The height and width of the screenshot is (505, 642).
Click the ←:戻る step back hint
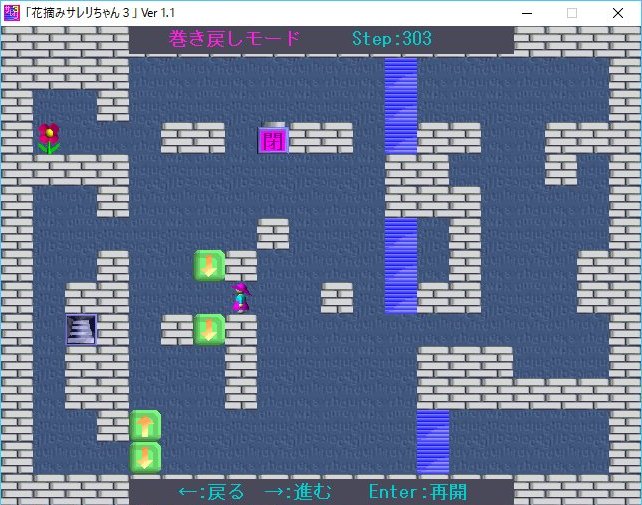pyautogui.click(x=211, y=492)
